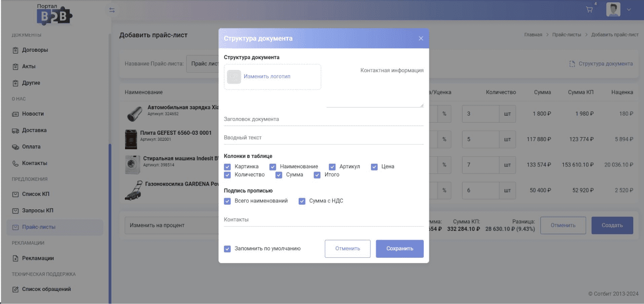Click the Создать button on page

click(612, 225)
